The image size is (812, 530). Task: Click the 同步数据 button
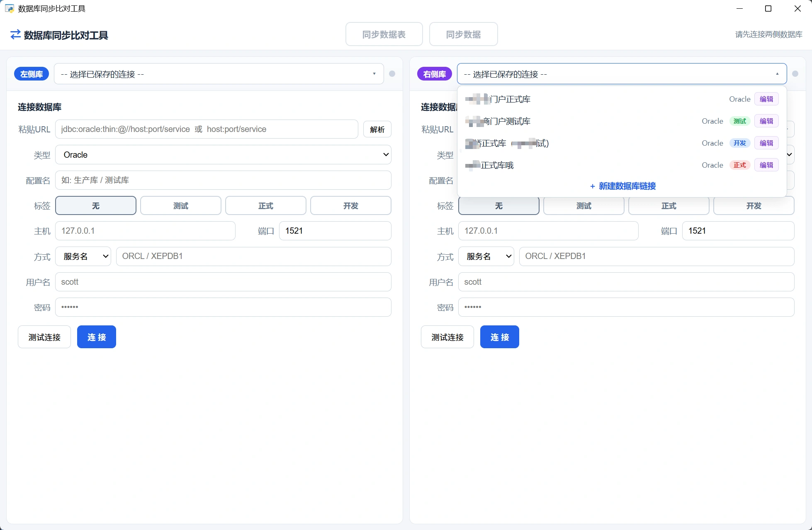[x=464, y=34]
